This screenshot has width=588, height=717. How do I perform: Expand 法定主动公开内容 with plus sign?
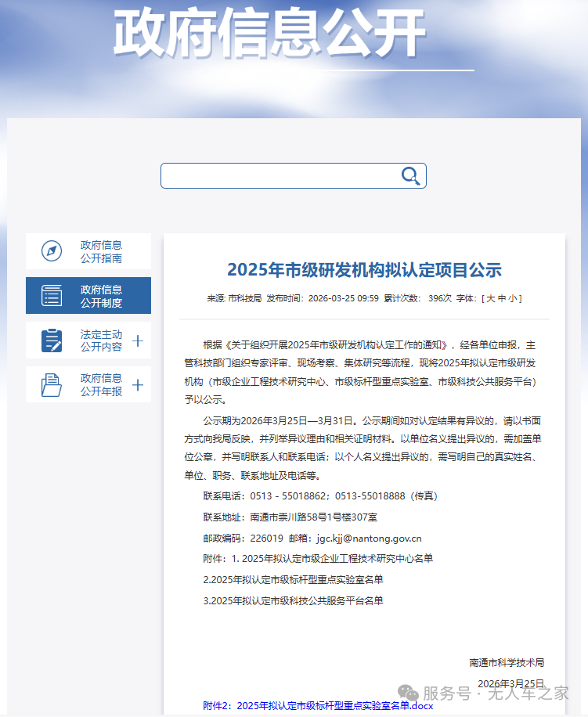pos(138,340)
